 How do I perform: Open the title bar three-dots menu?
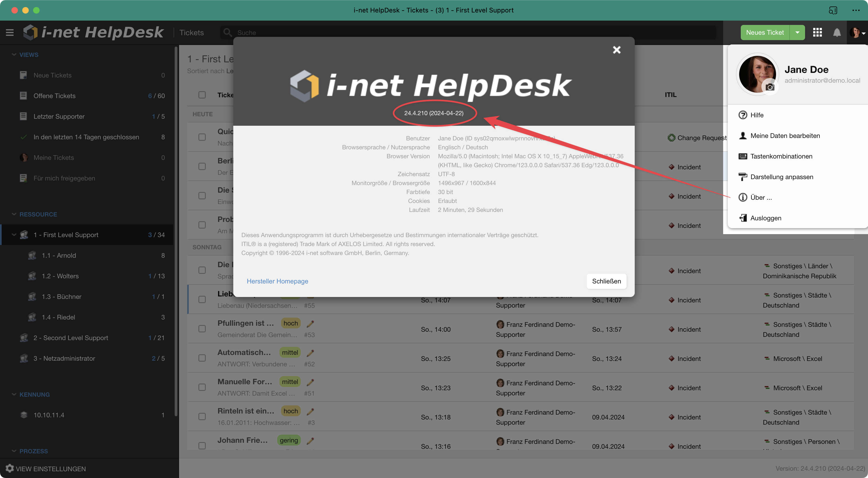point(856,10)
